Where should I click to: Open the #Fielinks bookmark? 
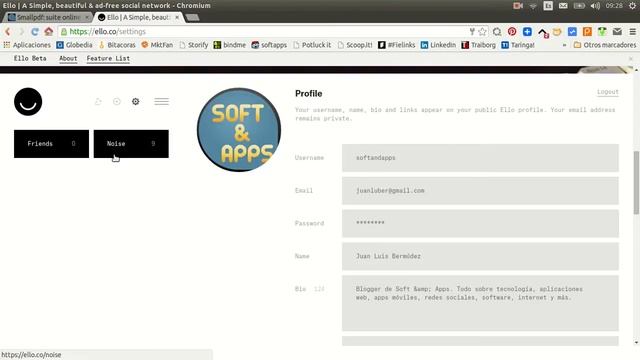pyautogui.click(x=396, y=45)
